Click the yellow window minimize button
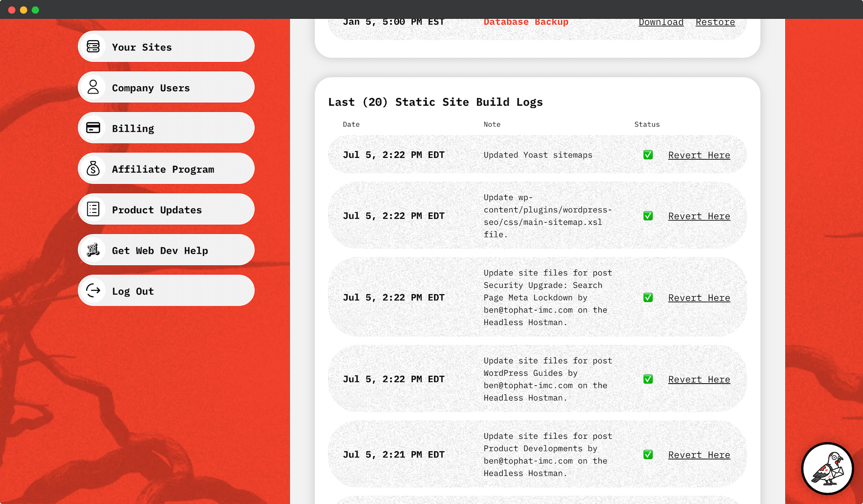Viewport: 863px width, 504px height. click(24, 10)
